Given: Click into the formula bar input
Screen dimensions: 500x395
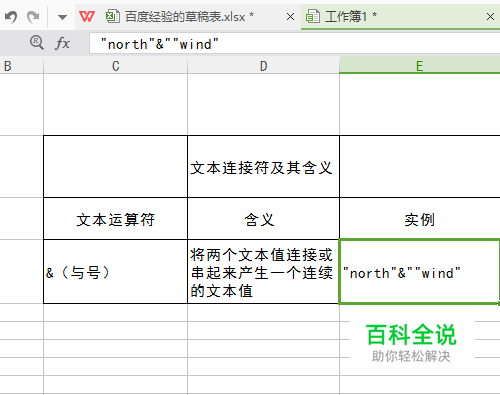Looking at the screenshot, I should coord(295,44).
